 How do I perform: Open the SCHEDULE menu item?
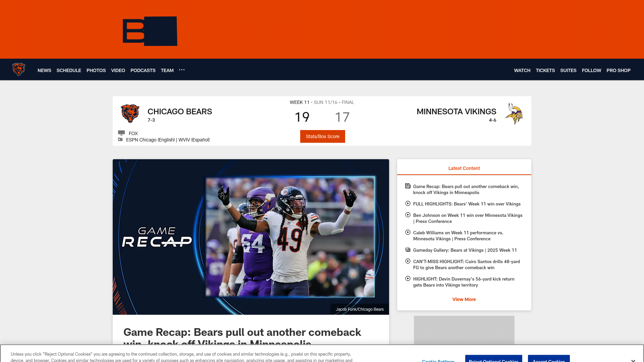[x=69, y=70]
